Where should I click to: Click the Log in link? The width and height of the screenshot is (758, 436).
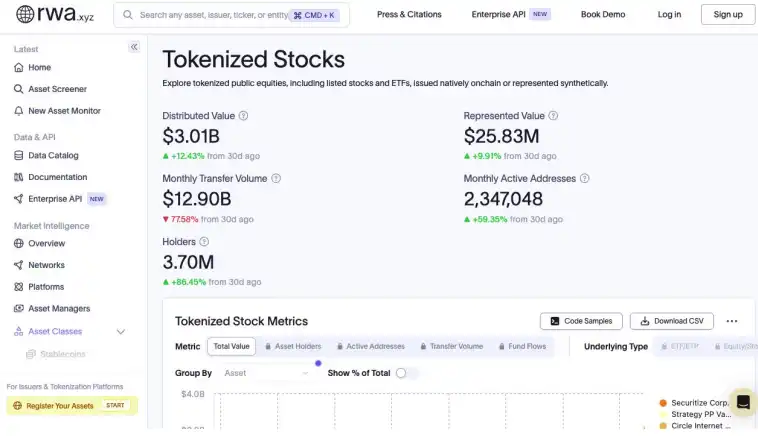(669, 15)
